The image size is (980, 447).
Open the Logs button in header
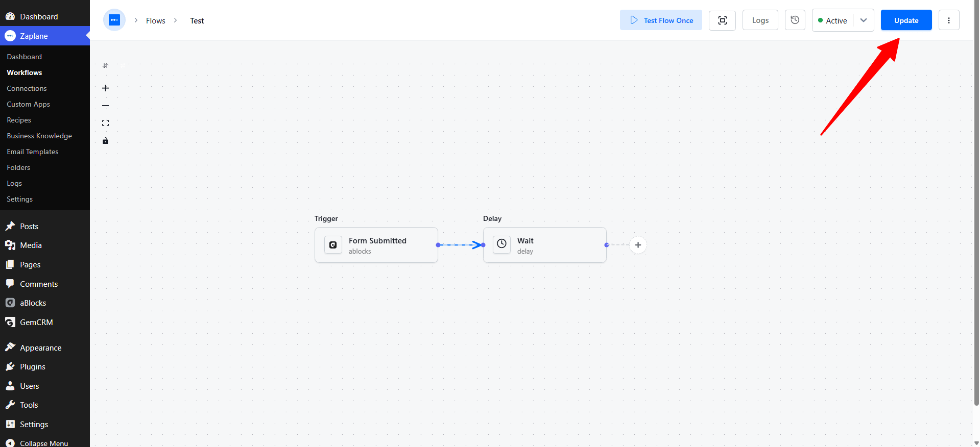(x=760, y=20)
